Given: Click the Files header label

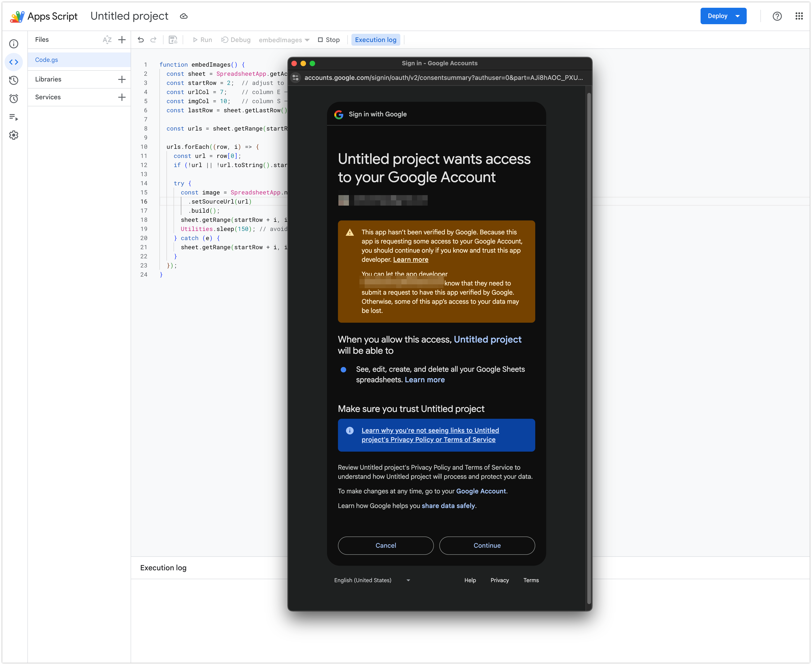Looking at the screenshot, I should point(42,40).
